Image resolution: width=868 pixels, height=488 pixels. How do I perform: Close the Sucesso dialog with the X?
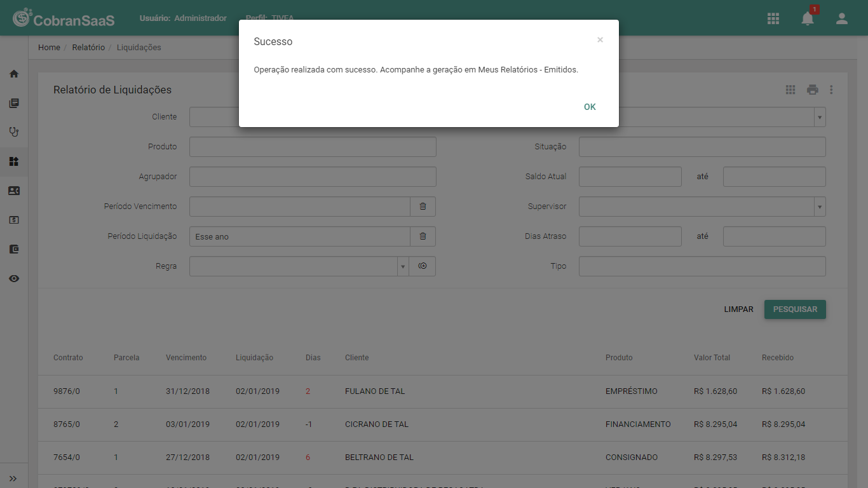pyautogui.click(x=600, y=40)
